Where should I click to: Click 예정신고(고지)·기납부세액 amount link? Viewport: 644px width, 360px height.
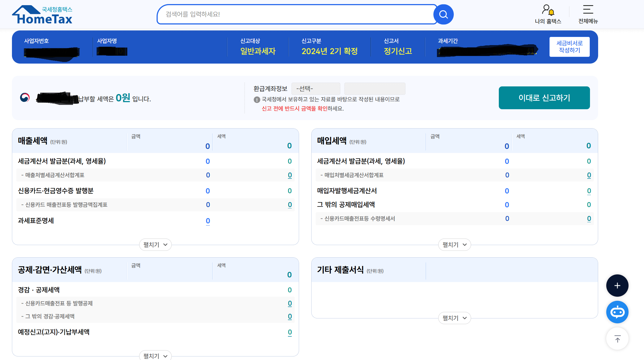[x=290, y=332]
